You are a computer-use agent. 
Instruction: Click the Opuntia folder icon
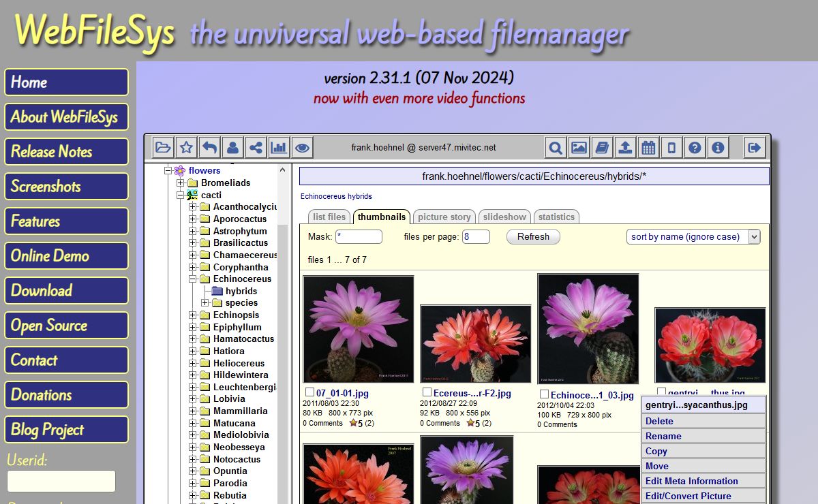204,471
